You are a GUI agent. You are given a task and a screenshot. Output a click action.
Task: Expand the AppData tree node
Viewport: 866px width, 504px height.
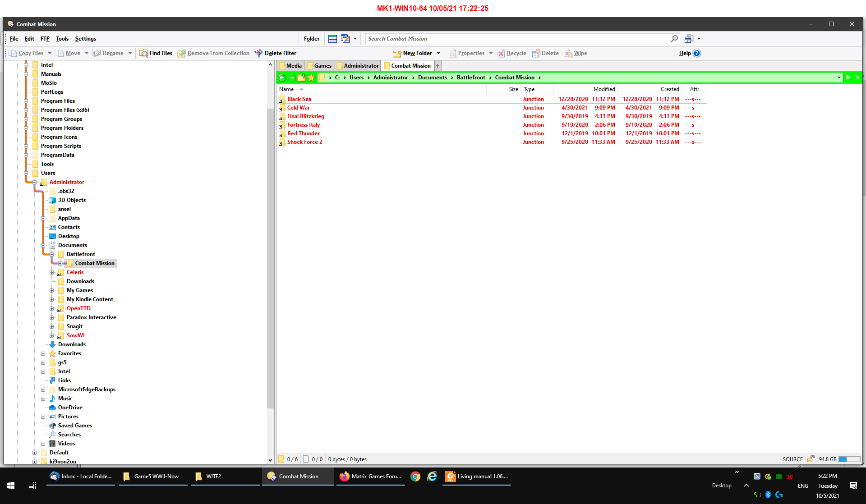tap(43, 218)
